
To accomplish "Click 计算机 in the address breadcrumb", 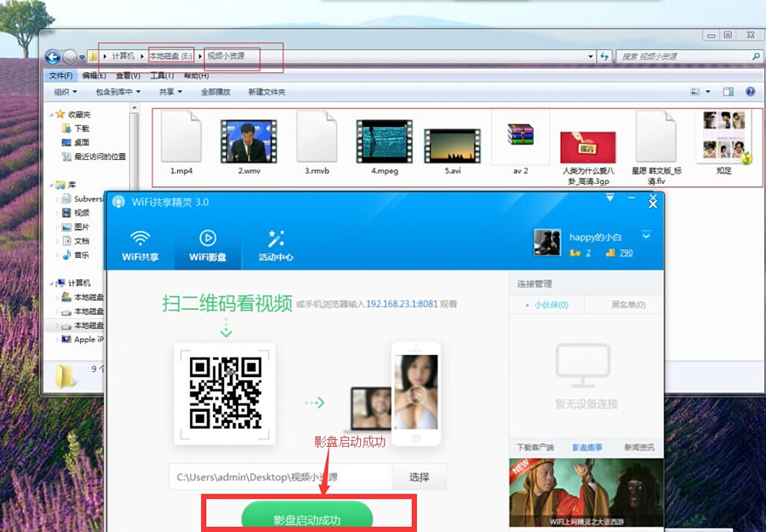I will pos(123,56).
